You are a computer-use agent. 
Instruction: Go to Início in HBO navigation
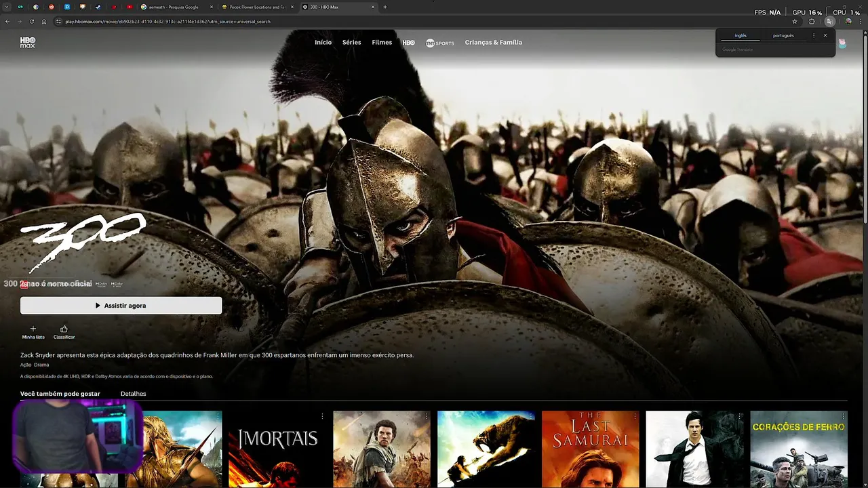pyautogui.click(x=323, y=43)
